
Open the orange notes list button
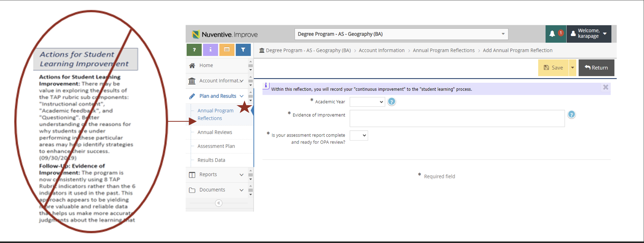[227, 50]
